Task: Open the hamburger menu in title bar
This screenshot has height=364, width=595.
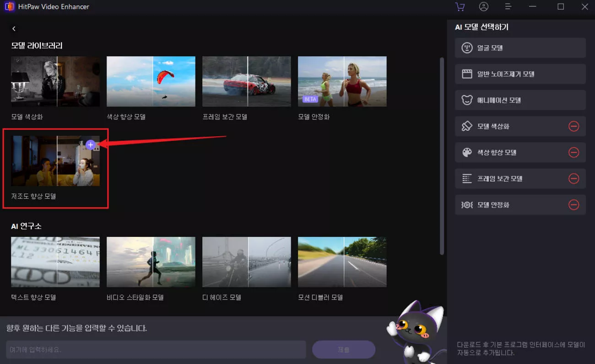Action: (508, 7)
